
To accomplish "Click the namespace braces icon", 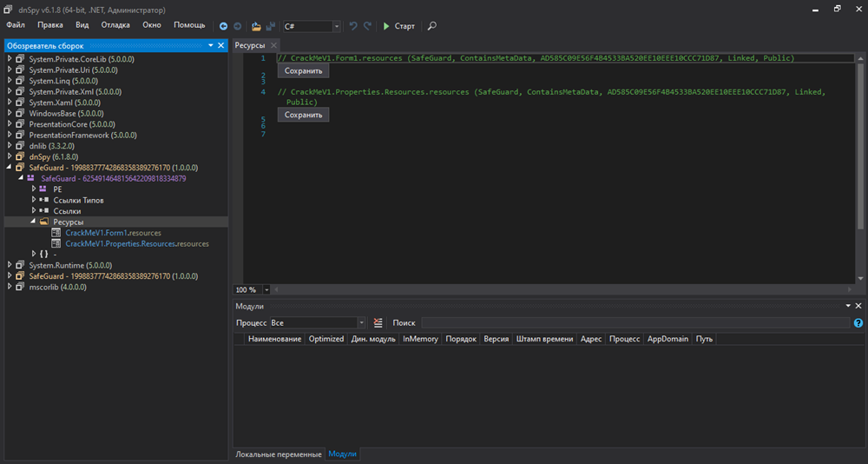I will click(x=43, y=254).
